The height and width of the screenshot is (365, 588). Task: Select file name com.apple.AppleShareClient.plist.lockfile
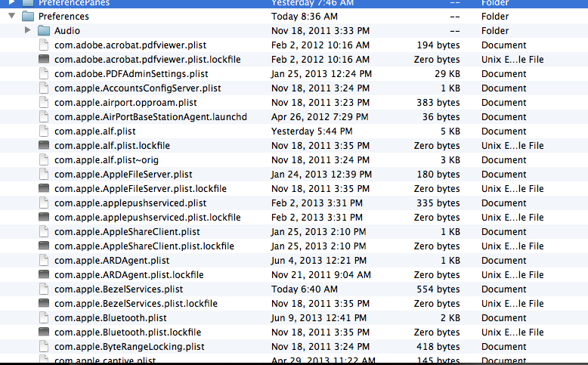tap(144, 246)
